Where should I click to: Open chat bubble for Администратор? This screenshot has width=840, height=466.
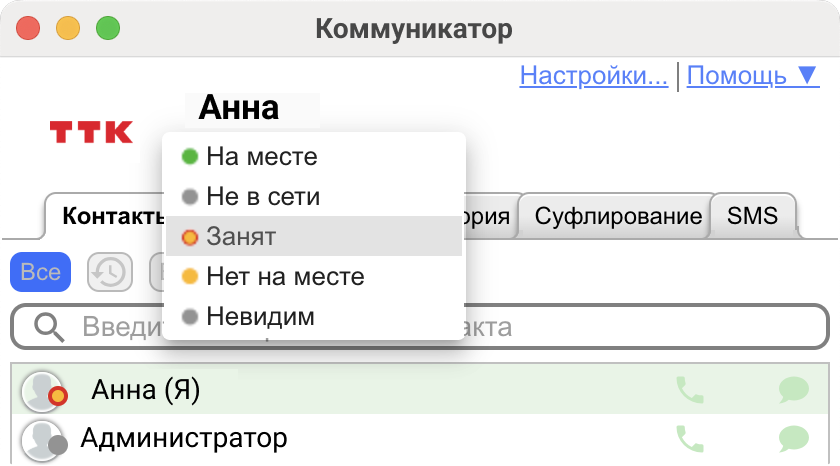[x=793, y=438]
